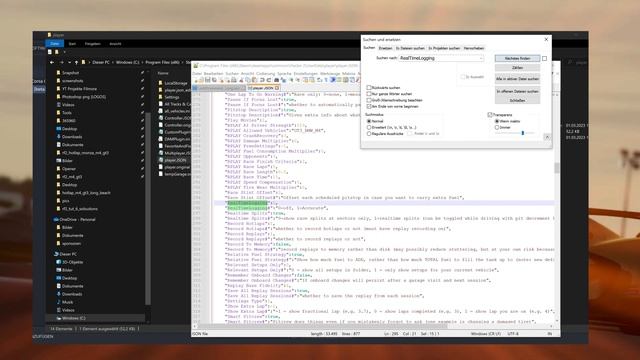Click the Zoom In icon in Notepad++ toolbar

point(291,80)
